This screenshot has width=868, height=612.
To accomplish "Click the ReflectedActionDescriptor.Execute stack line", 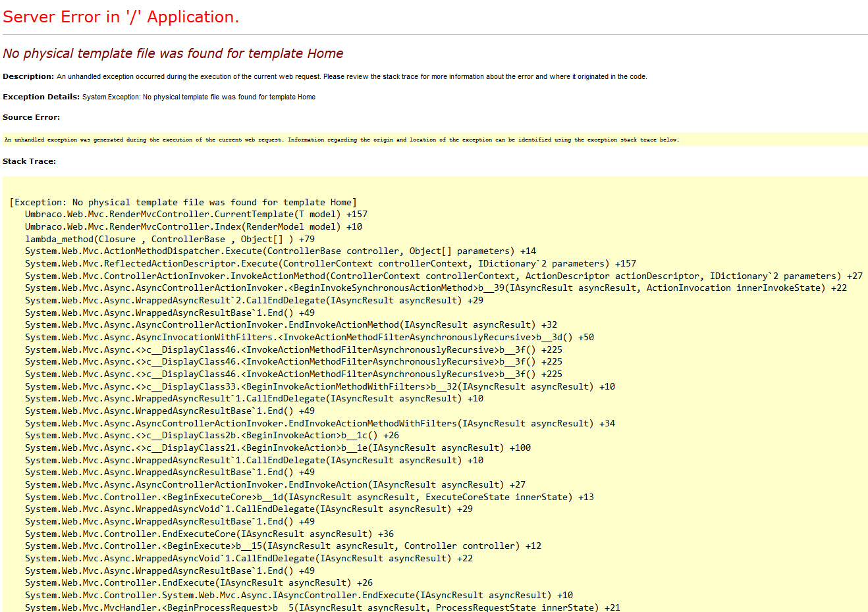I will (330, 263).
